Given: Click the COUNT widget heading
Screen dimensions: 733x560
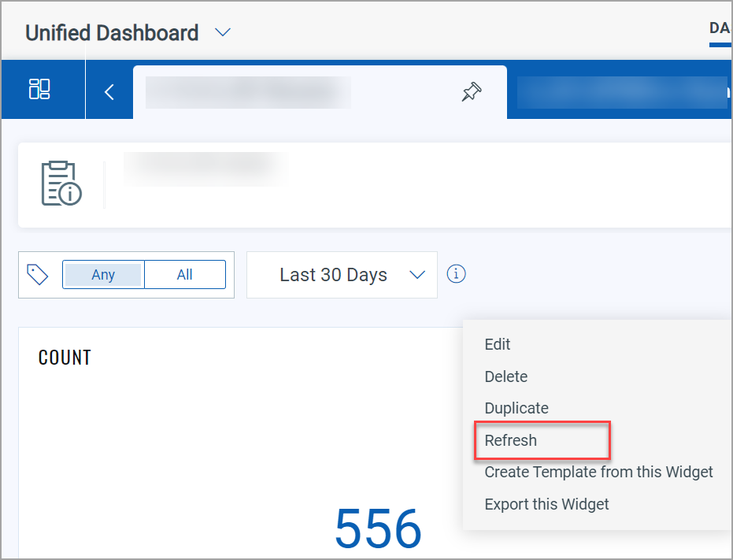Looking at the screenshot, I should click(x=65, y=358).
